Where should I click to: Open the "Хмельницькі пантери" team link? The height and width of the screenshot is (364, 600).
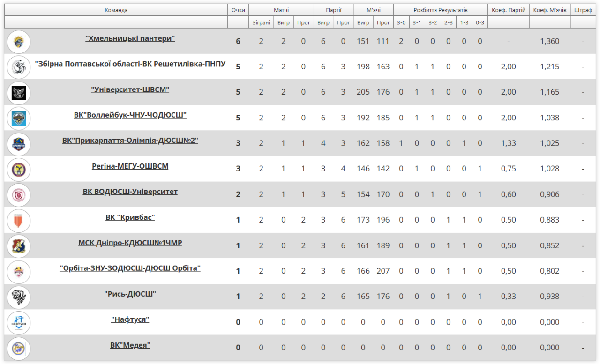(130, 38)
